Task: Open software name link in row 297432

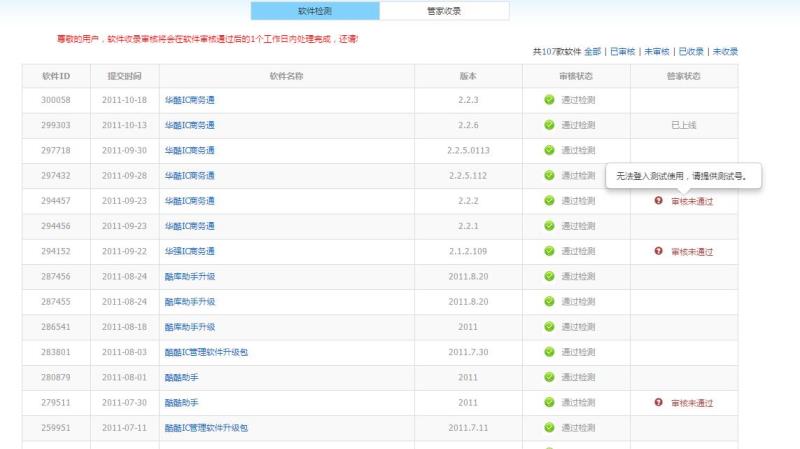Action: pos(189,176)
